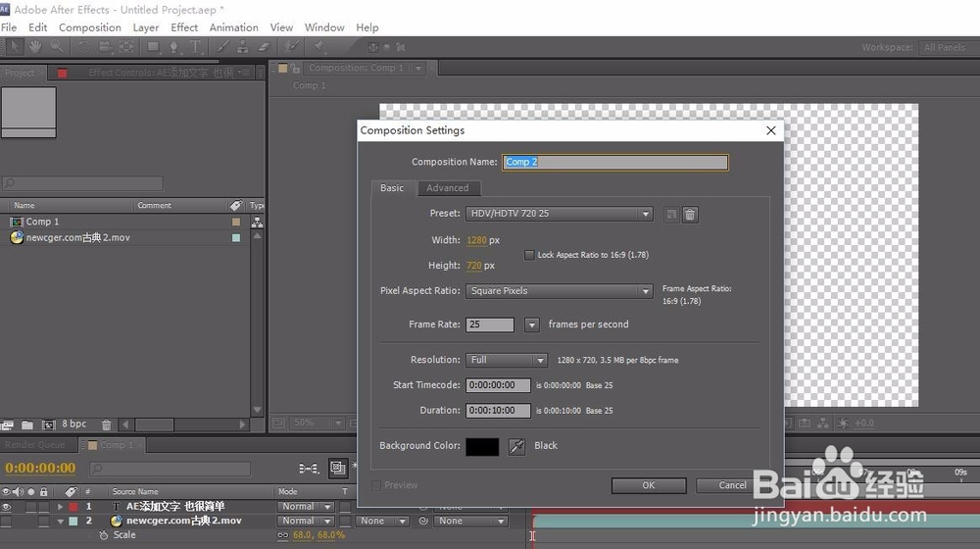Delete selected project item with trash icon
Image resolution: width=980 pixels, height=549 pixels.
[x=106, y=424]
